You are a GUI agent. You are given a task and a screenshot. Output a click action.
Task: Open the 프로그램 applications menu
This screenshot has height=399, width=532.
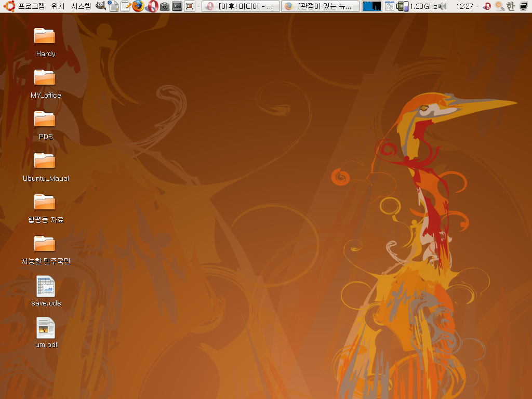[31, 6]
